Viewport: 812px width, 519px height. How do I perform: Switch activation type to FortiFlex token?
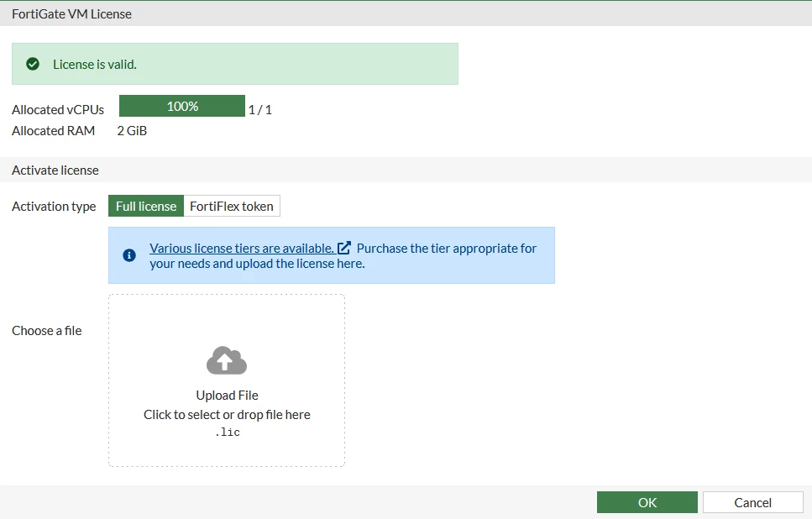[232, 206]
